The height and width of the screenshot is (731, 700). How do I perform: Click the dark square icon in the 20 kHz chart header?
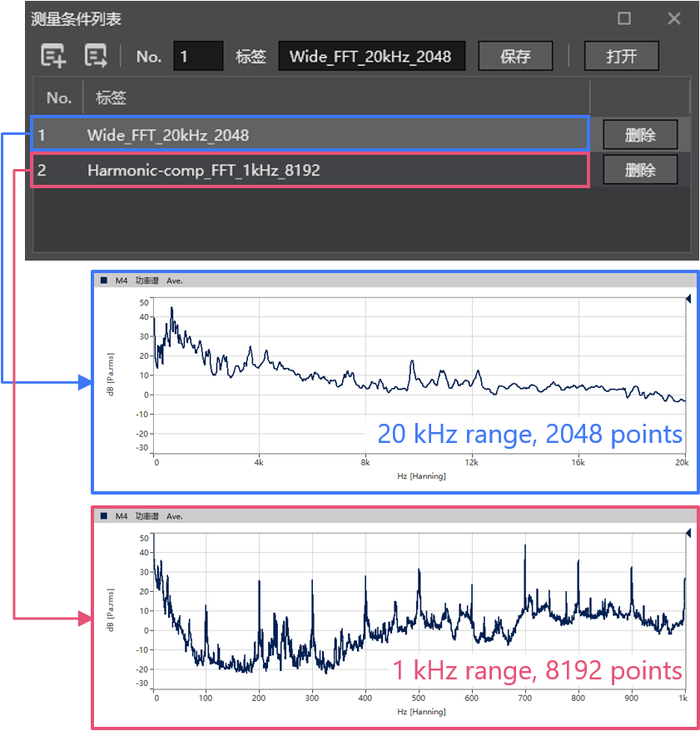[103, 281]
